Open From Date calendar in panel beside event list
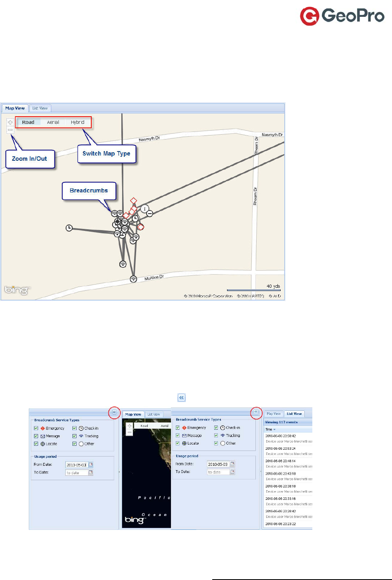The image size is (392, 580). click(233, 464)
